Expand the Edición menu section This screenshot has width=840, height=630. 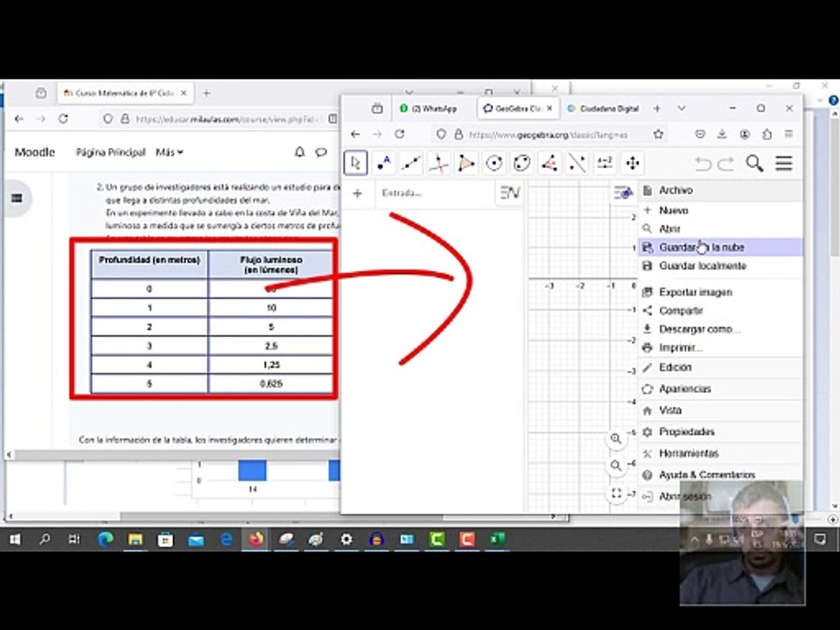[x=720, y=367]
